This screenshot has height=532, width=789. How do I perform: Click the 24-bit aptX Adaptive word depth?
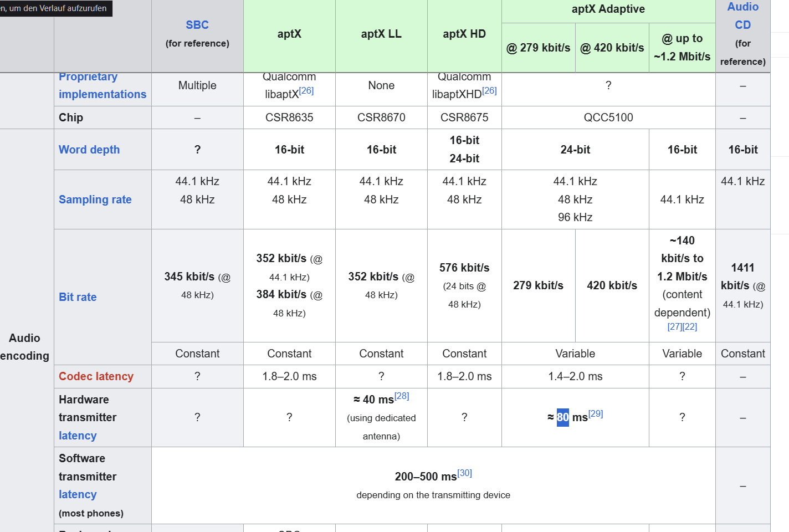point(575,150)
